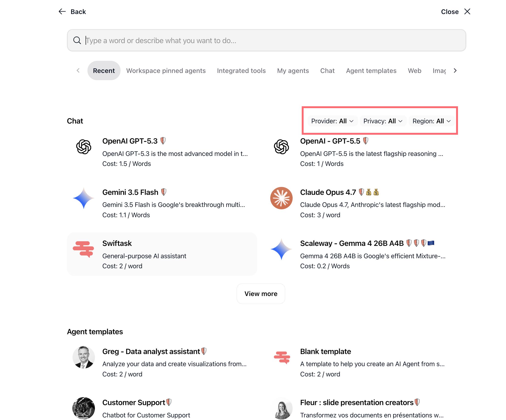The height and width of the screenshot is (420, 506).
Task: Click the Swiftask logo icon
Action: coord(84,249)
